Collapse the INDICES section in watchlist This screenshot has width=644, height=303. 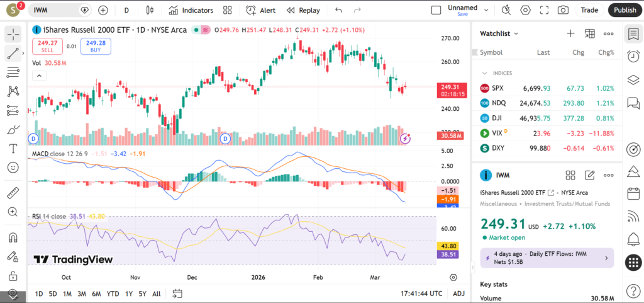point(485,73)
